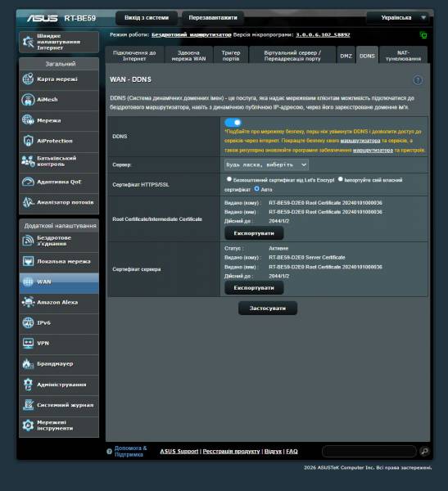Click the Network Tools icon

tap(28, 426)
